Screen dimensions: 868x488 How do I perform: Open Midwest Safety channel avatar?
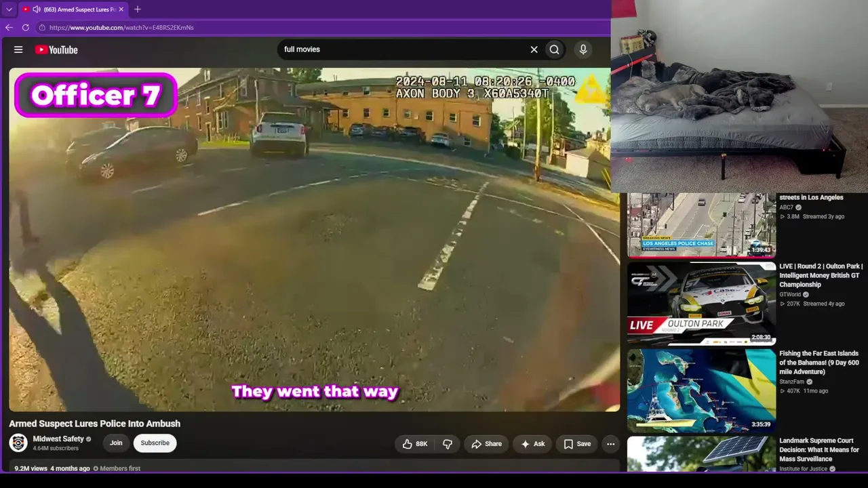[x=18, y=443]
